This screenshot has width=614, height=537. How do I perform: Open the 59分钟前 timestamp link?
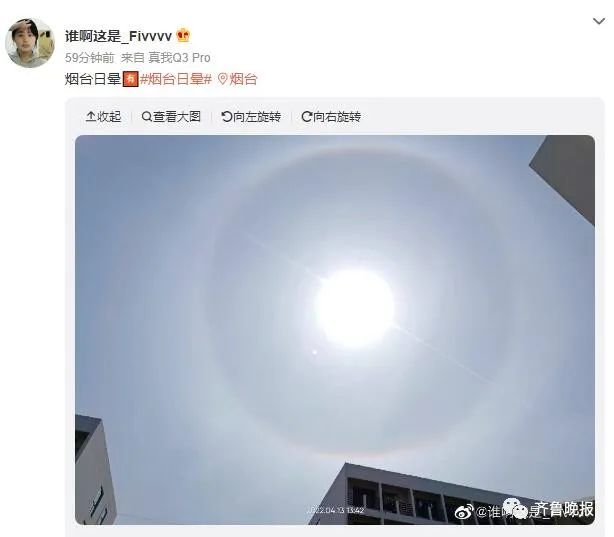[x=90, y=58]
